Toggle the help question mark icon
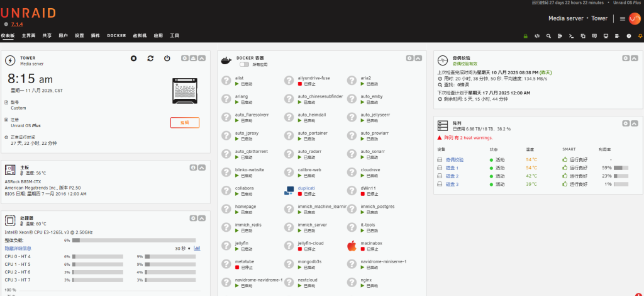Viewport: 644px width, 296px height. [629, 36]
